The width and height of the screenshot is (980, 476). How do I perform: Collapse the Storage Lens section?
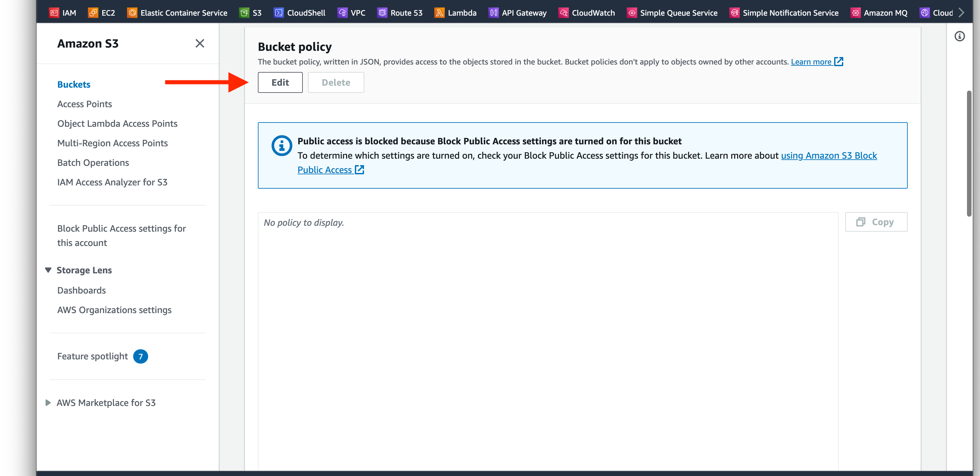point(48,270)
